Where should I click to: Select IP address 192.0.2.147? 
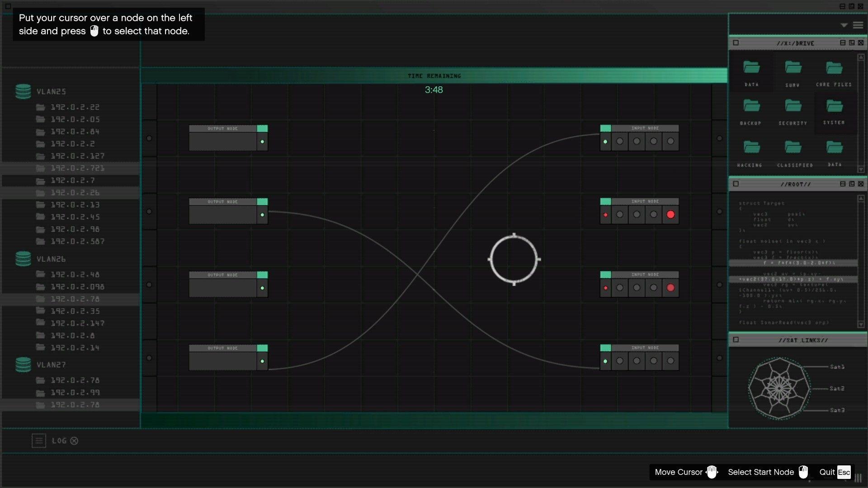pos(77,324)
